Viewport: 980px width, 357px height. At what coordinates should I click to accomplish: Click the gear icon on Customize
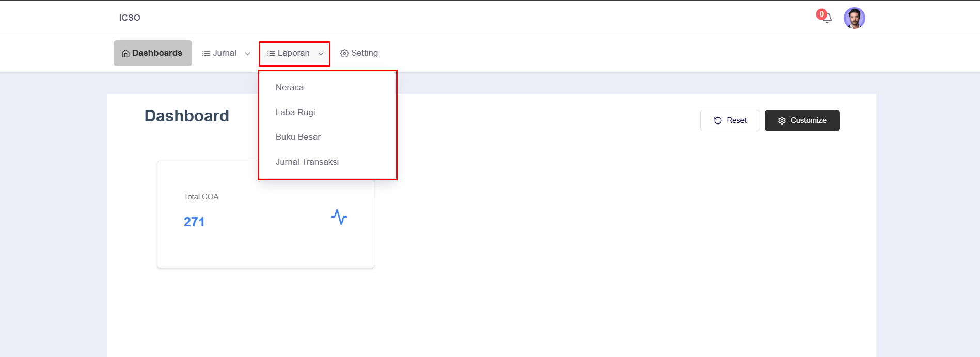coord(782,120)
